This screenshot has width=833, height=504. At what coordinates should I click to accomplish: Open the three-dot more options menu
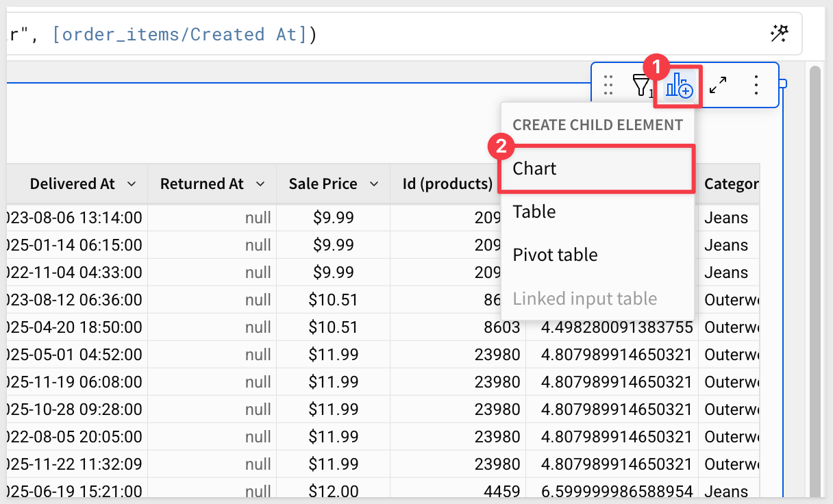click(756, 85)
